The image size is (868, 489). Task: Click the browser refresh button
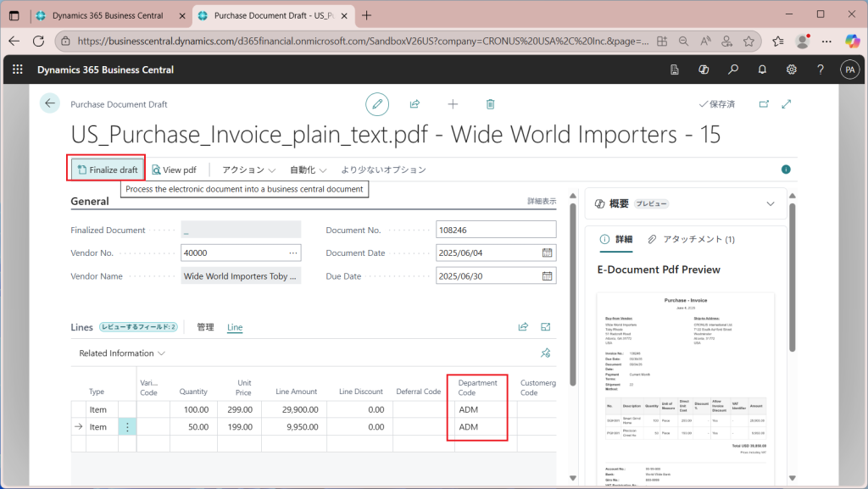tap(38, 41)
